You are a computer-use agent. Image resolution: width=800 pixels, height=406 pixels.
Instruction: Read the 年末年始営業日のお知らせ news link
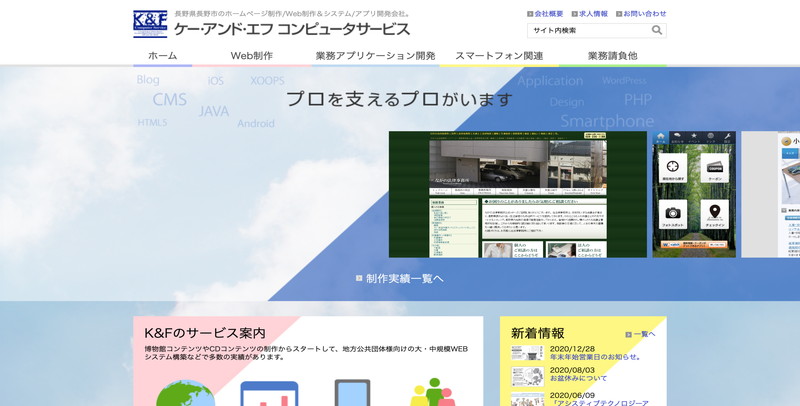595,357
